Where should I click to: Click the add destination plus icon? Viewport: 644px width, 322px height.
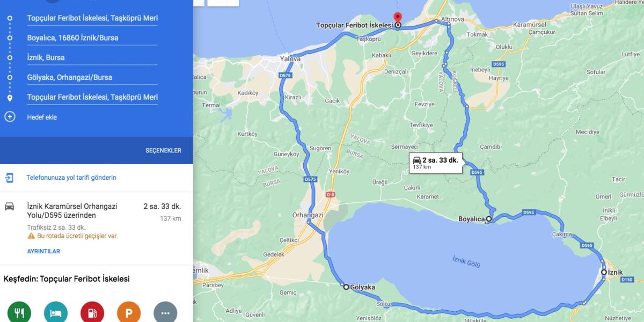click(10, 117)
